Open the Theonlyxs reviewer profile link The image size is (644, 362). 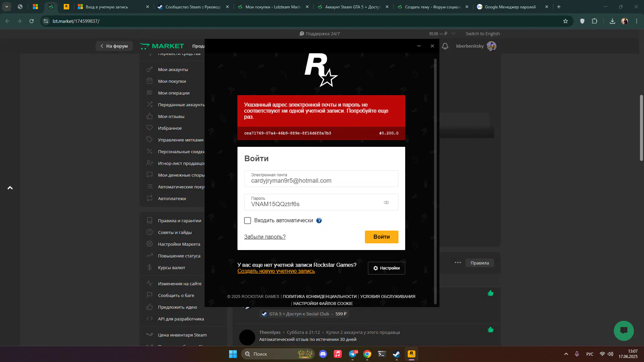pyautogui.click(x=270, y=332)
